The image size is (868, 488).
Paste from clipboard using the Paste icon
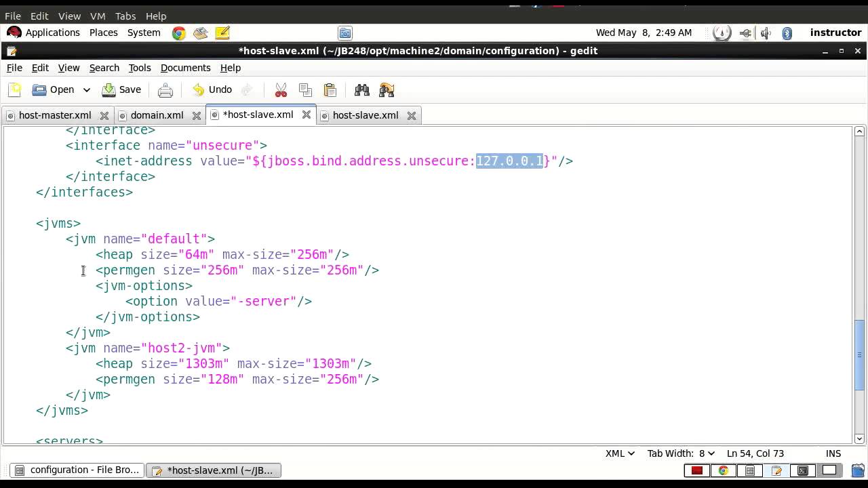point(330,89)
